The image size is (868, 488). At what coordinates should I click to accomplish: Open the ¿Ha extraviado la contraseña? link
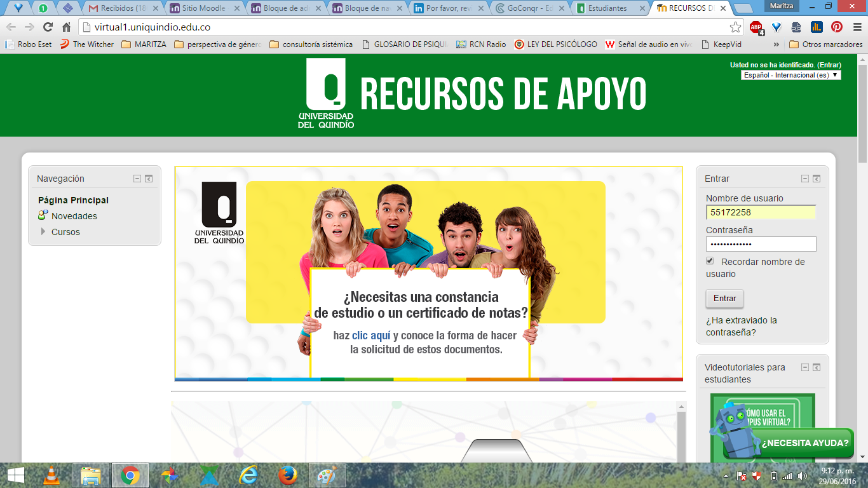(742, 327)
